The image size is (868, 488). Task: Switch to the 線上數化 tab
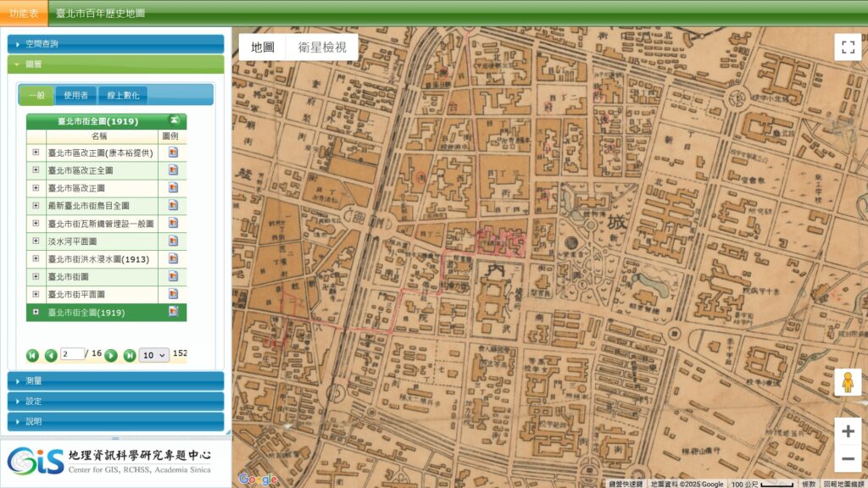123,95
